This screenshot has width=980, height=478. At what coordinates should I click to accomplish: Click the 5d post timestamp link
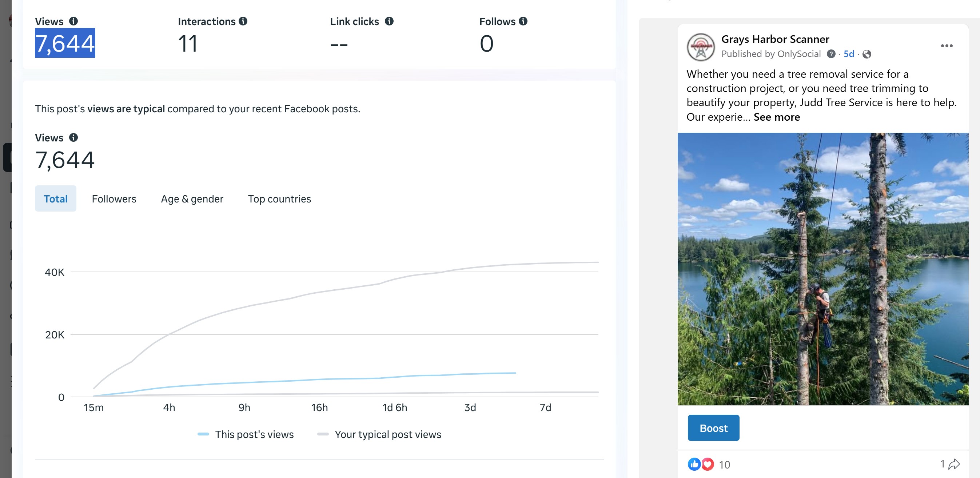[849, 54]
